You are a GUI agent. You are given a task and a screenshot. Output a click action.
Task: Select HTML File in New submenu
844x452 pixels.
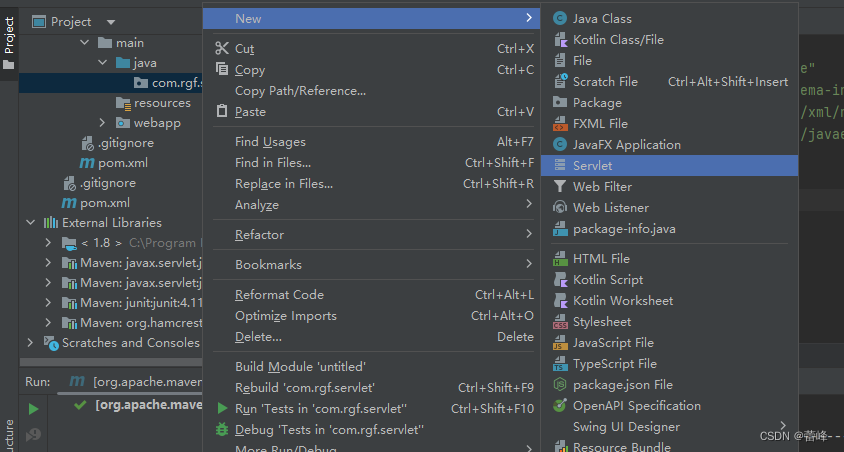coord(601,259)
